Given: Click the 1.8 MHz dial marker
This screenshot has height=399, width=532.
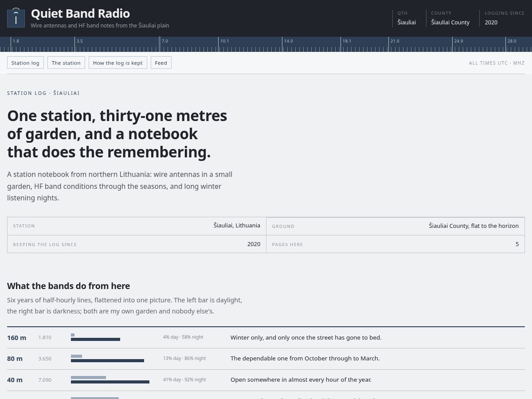Looking at the screenshot, I should [16, 41].
